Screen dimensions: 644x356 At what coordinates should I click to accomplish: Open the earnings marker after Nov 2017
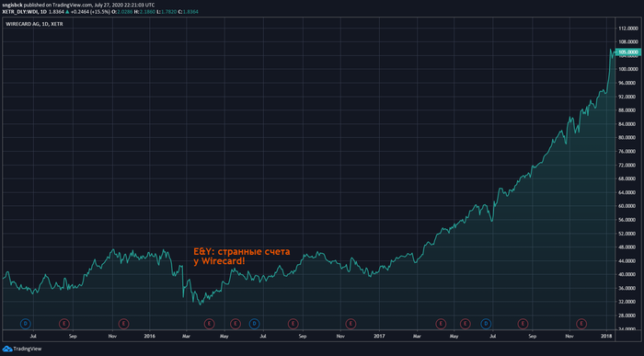(581, 324)
